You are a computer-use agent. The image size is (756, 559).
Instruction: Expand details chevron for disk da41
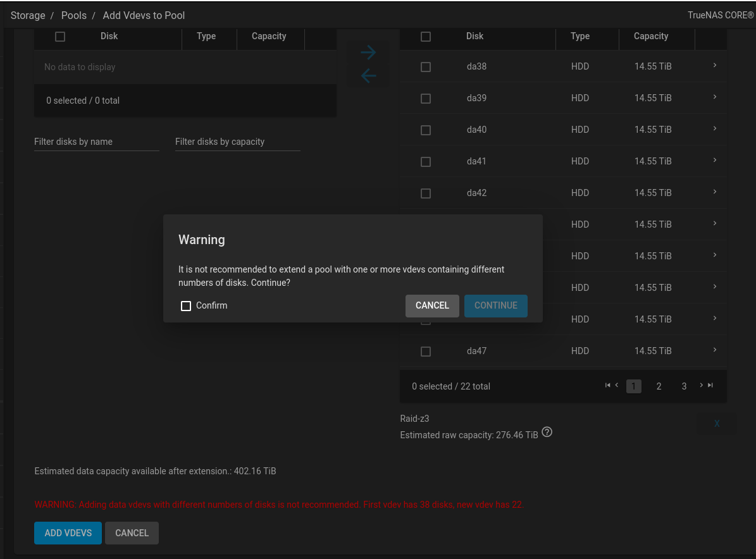(714, 160)
